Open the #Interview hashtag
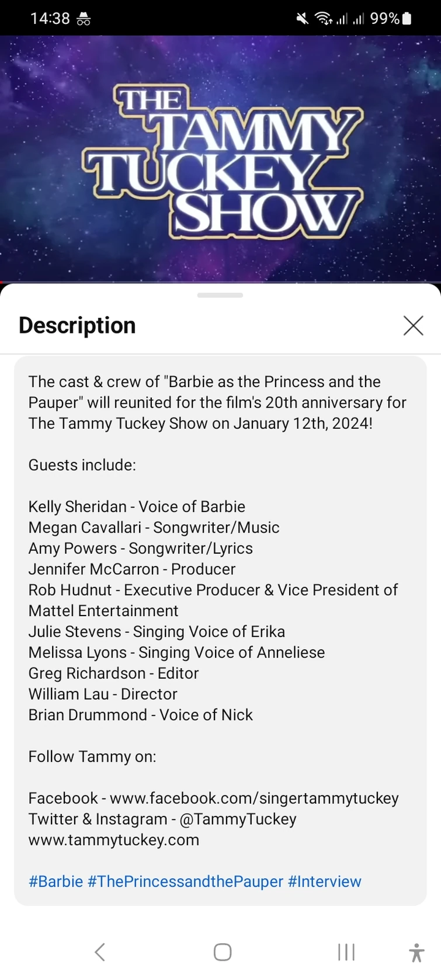The height and width of the screenshot is (980, 441). click(x=324, y=881)
